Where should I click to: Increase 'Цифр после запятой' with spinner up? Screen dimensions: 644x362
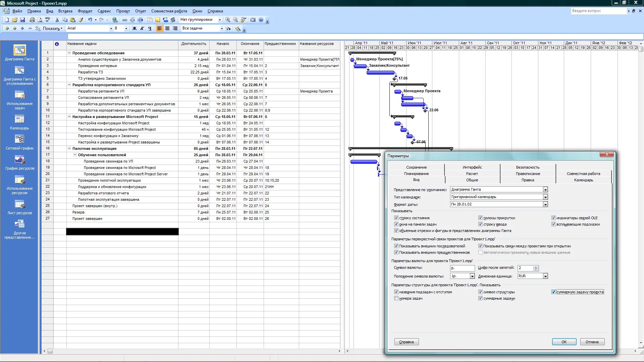point(536,266)
